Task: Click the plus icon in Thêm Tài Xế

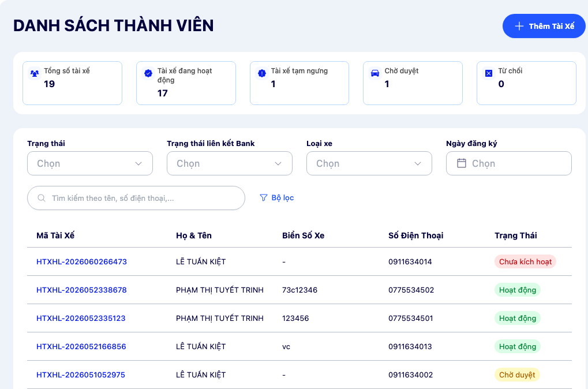Action: click(x=519, y=26)
